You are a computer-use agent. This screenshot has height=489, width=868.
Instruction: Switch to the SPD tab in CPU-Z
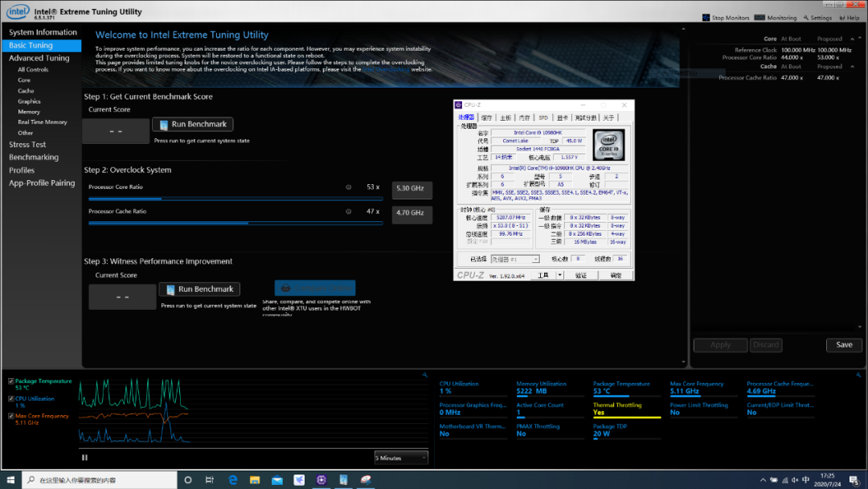click(x=543, y=117)
